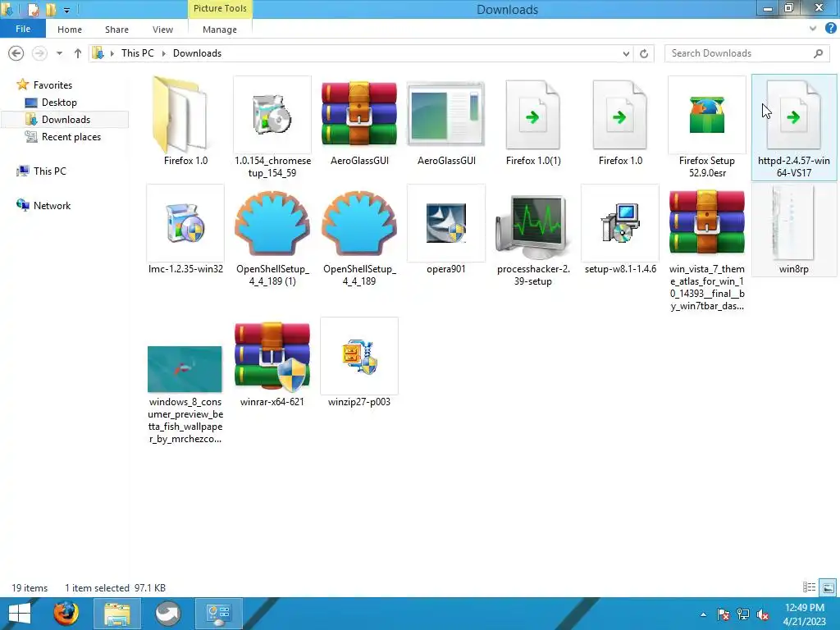Click This PC in the address bar
The image size is (840, 630).
(x=137, y=53)
